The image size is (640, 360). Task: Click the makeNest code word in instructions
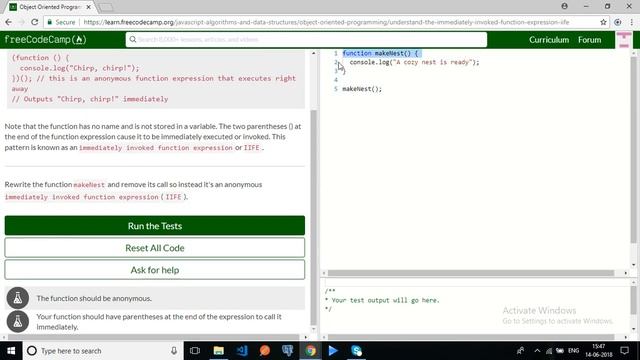pyautogui.click(x=89, y=185)
